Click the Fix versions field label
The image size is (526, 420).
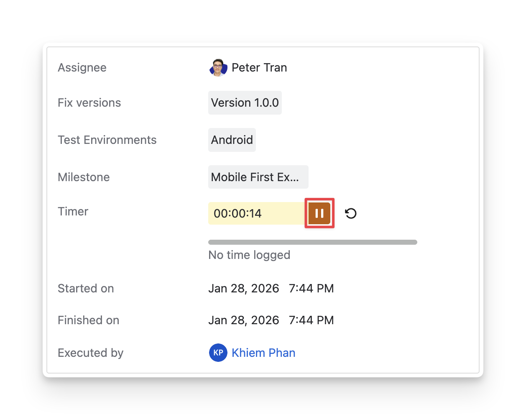(x=89, y=103)
